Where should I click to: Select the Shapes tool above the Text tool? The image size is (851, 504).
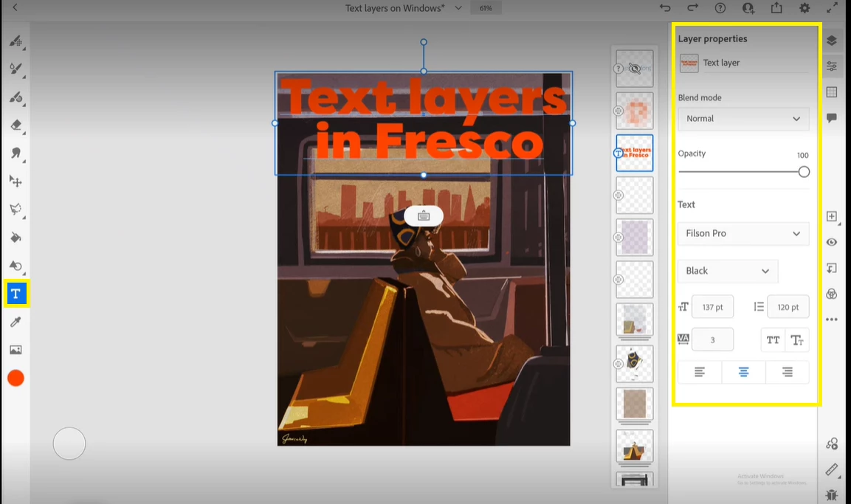15,266
